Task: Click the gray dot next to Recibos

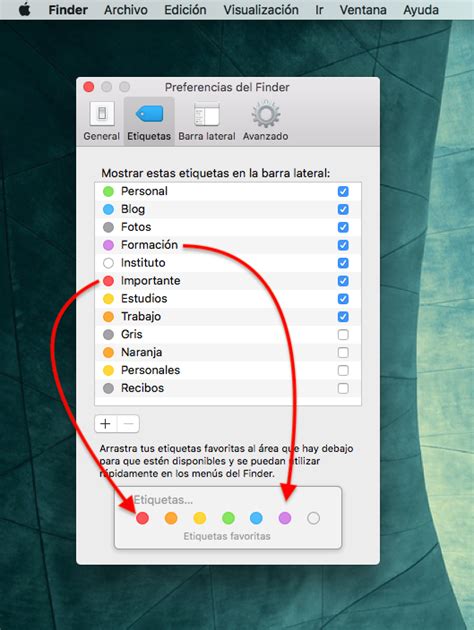Action: point(108,388)
